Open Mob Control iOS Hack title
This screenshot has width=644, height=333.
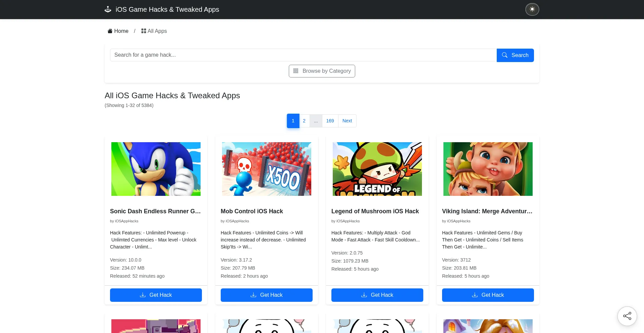tap(252, 211)
